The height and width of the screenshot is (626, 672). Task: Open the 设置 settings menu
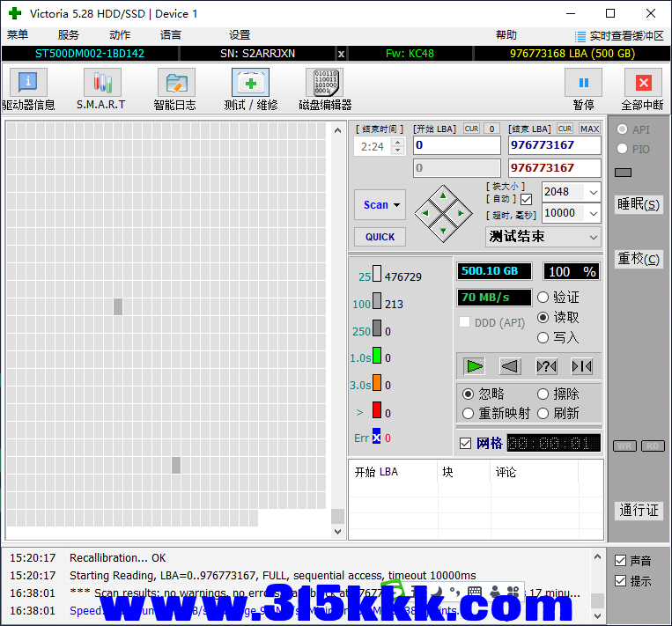click(x=240, y=35)
